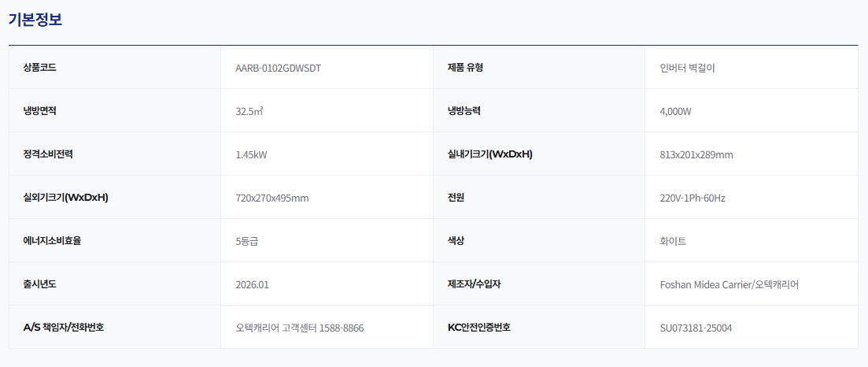Select the 정격소비전력 value 1.45kW

click(251, 154)
